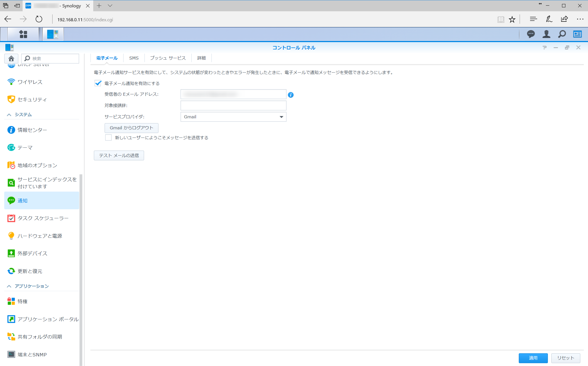
Task: Click the Control Panel help question mark
Action: point(544,47)
